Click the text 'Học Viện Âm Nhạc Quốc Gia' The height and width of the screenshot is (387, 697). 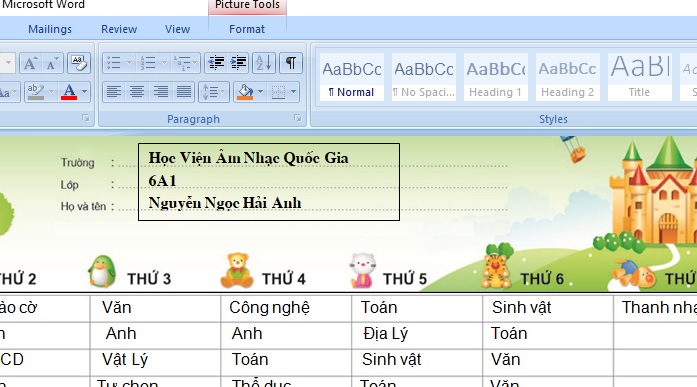tap(248, 158)
